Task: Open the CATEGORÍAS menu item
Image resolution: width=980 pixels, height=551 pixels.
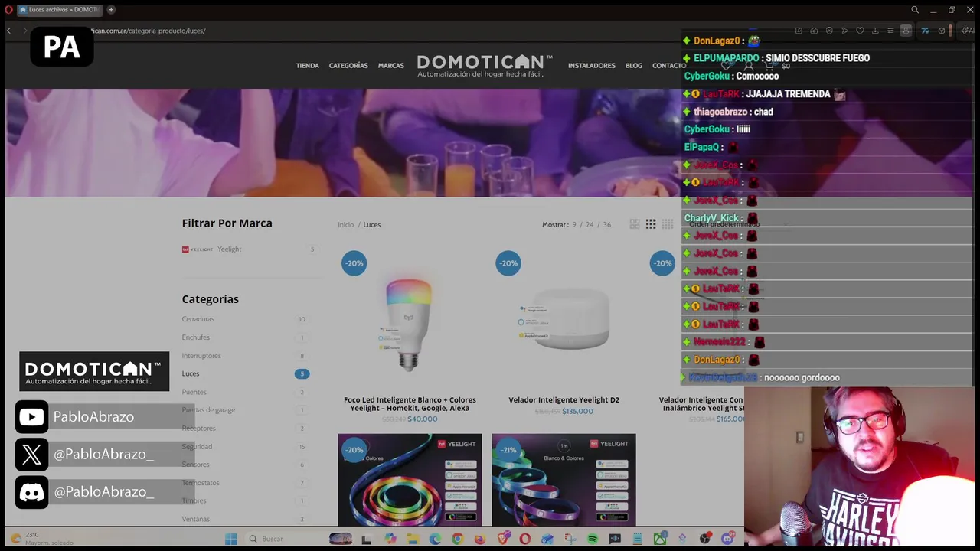Action: click(348, 66)
